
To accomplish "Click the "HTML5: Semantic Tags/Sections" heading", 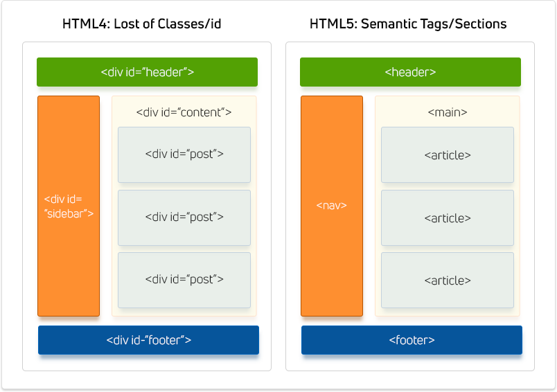I will click(x=409, y=24).
